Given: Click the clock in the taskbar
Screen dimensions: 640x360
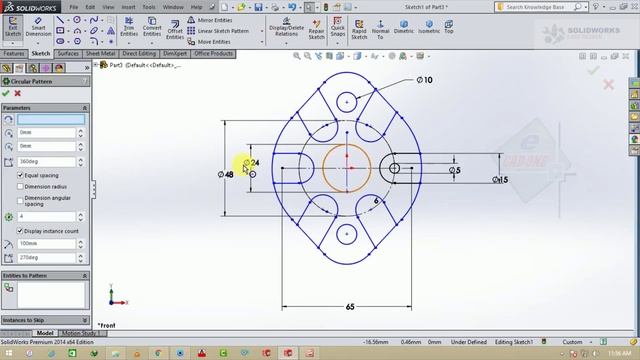Looking at the screenshot, I should pyautogui.click(x=619, y=353).
